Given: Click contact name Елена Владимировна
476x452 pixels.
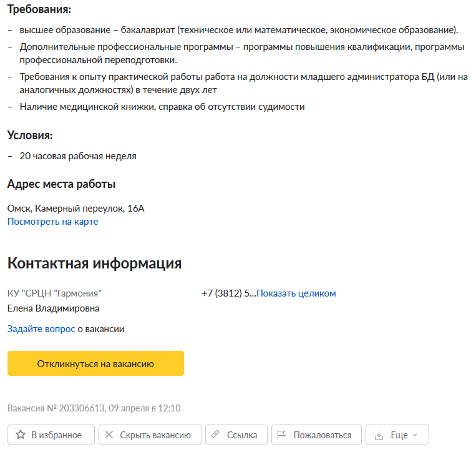Looking at the screenshot, I should [x=53, y=308].
